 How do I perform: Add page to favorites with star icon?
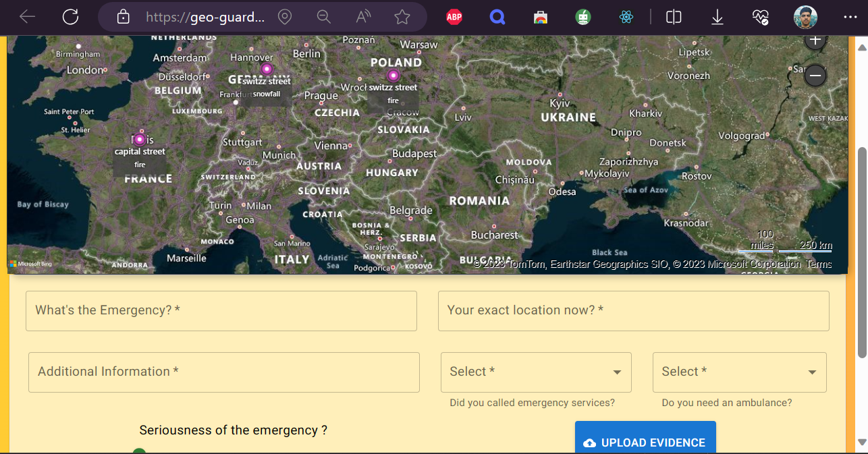pyautogui.click(x=402, y=17)
